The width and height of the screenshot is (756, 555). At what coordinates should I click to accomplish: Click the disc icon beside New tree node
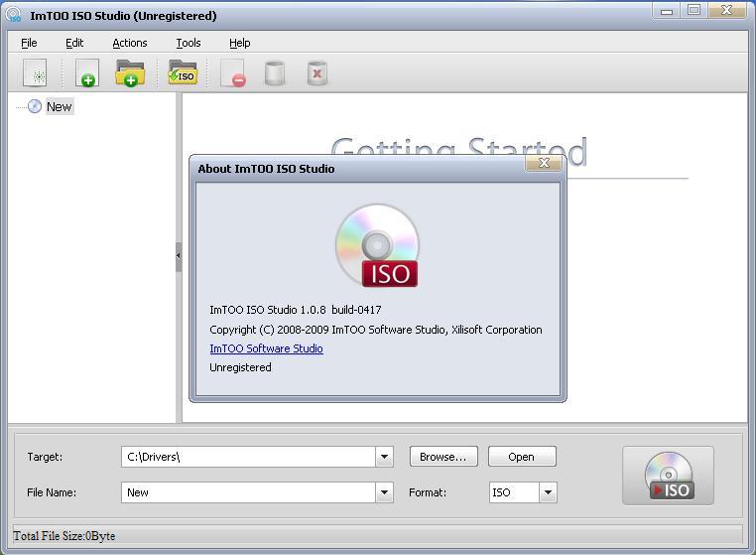click(x=35, y=106)
